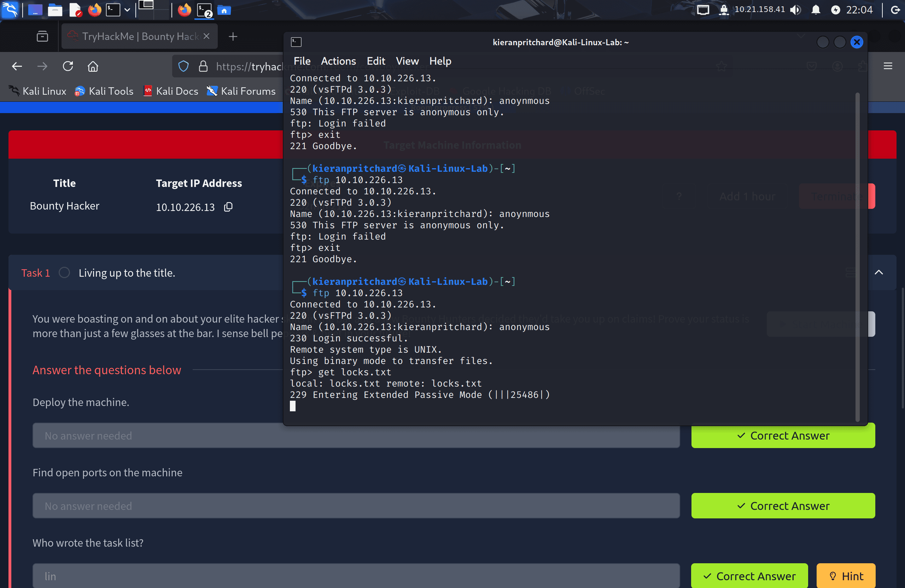Click Correct Answer for Deploy the machine
Viewport: 905px width, 588px height.
(783, 436)
